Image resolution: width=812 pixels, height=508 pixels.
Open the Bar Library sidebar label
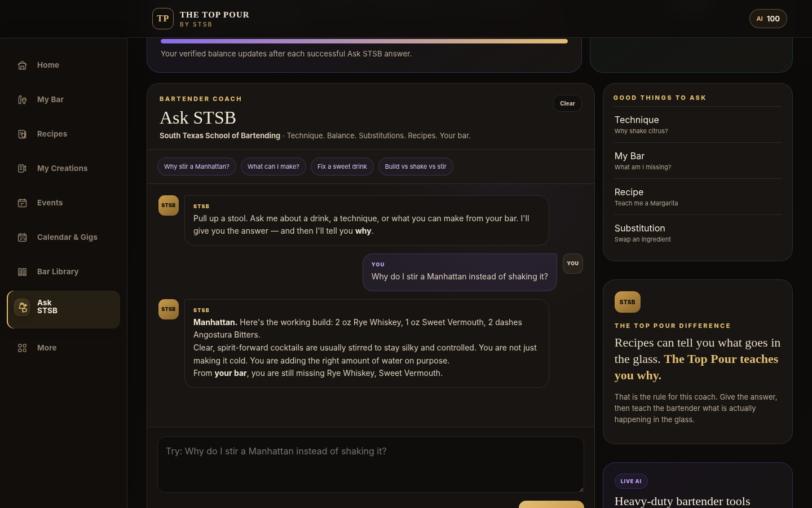tap(58, 272)
